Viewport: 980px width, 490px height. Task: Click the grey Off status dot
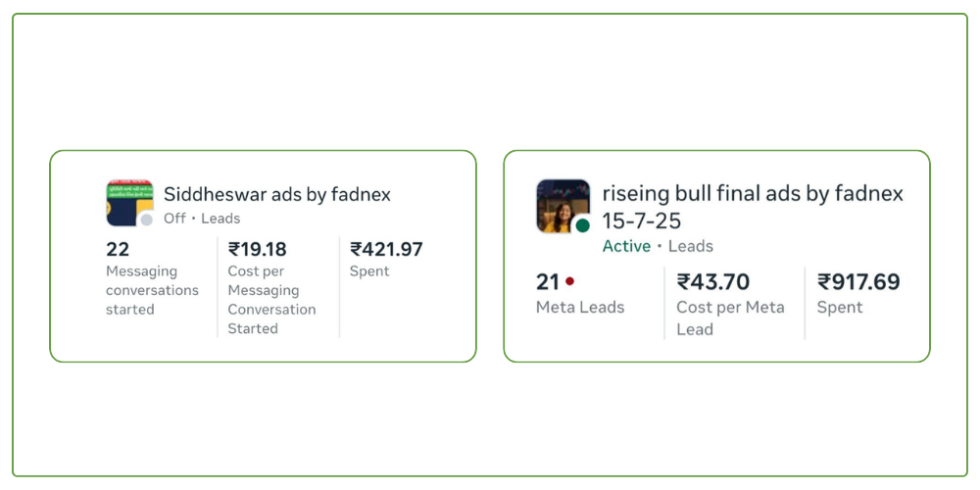pos(147,220)
